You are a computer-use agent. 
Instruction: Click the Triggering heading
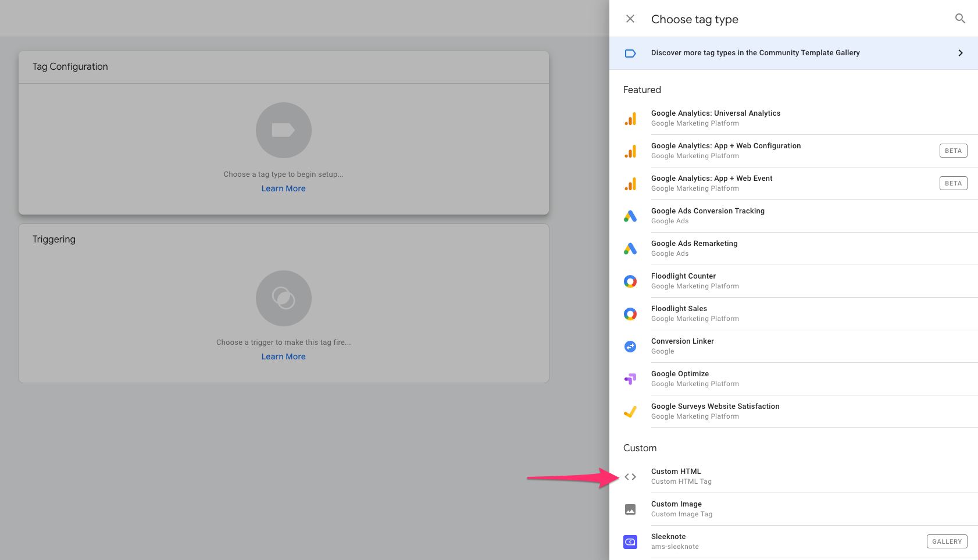pos(54,239)
